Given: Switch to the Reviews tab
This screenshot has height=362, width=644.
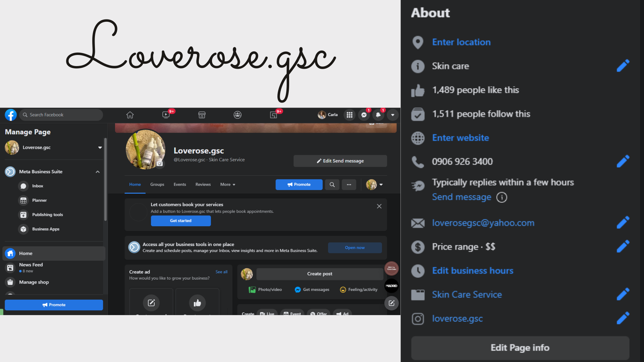Looking at the screenshot, I should [x=203, y=185].
